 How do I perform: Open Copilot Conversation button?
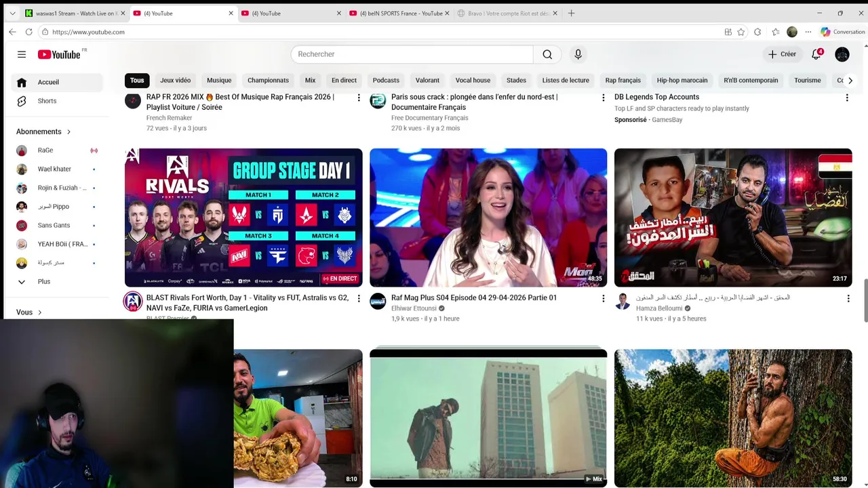(x=842, y=32)
